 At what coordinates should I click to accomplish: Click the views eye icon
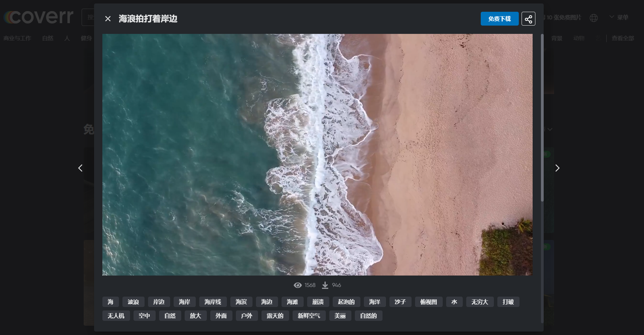coord(297,285)
